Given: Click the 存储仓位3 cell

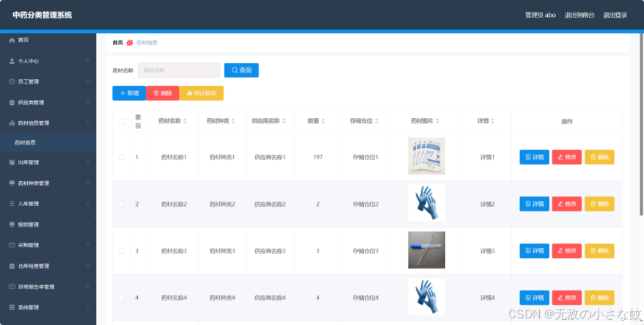Looking at the screenshot, I should point(365,251).
